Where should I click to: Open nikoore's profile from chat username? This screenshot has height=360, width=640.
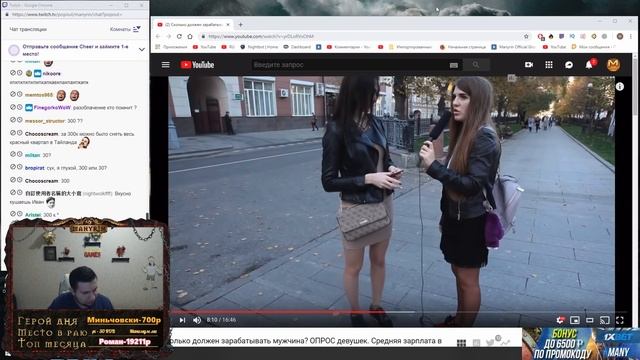point(51,73)
